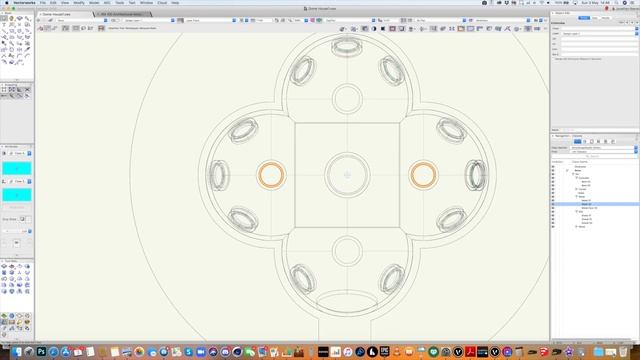Open the Class Options dropdown in Navigation
The height and width of the screenshot is (360, 640).
pyautogui.click(x=604, y=147)
